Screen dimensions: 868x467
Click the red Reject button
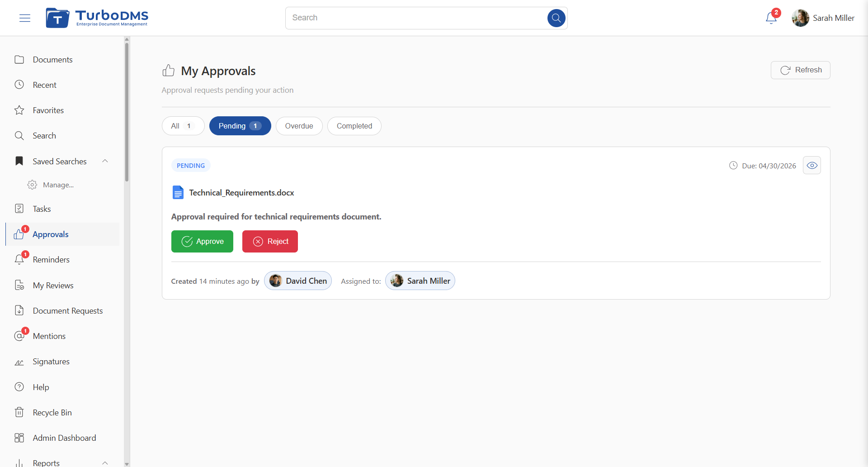coord(270,242)
